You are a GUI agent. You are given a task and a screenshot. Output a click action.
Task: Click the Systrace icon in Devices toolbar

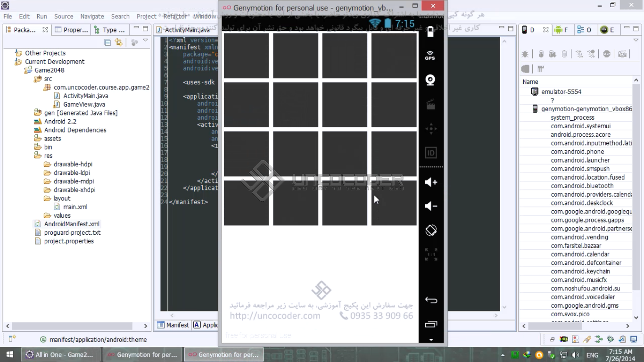point(541,69)
